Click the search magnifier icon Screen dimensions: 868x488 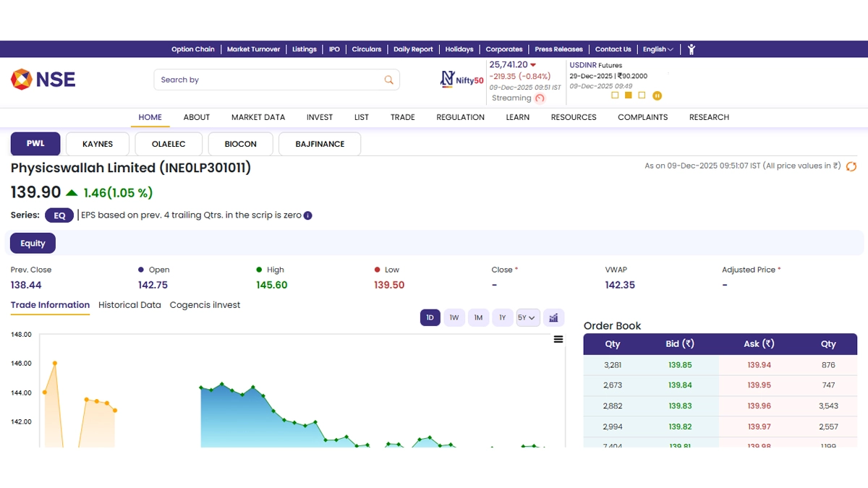(389, 80)
